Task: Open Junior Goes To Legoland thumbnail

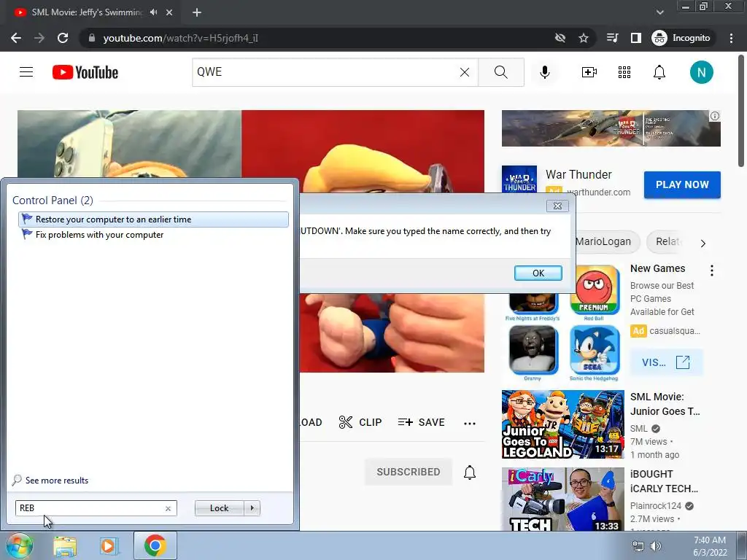Action: click(562, 424)
